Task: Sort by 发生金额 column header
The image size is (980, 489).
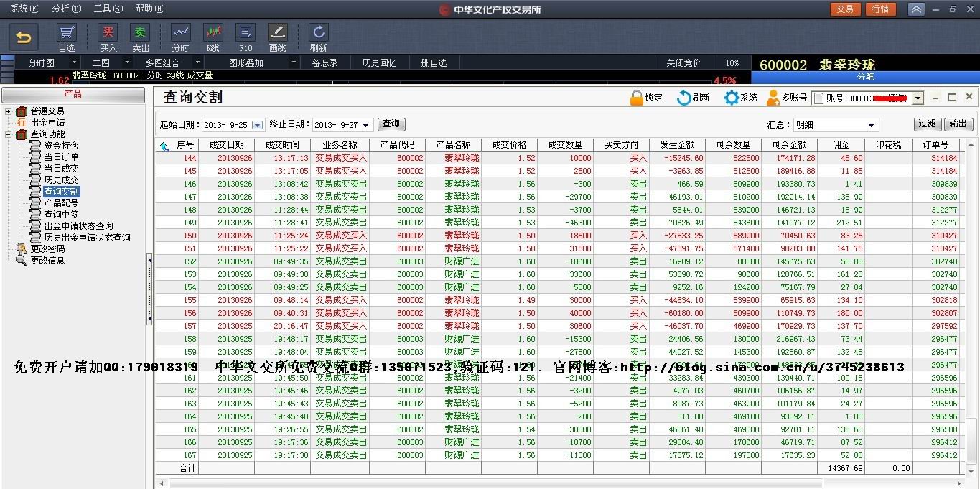Action: click(x=677, y=145)
